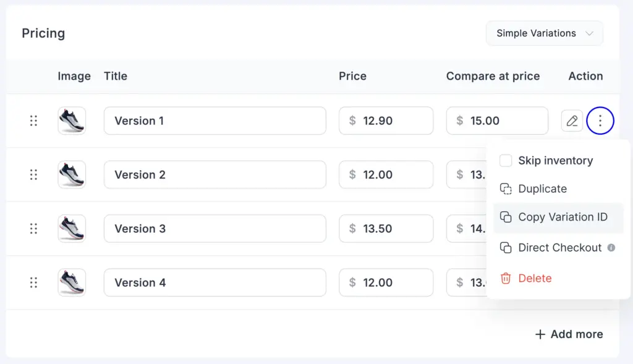Expand the Simple Variations chevron arrow
The width and height of the screenshot is (633, 364).
[x=590, y=33]
